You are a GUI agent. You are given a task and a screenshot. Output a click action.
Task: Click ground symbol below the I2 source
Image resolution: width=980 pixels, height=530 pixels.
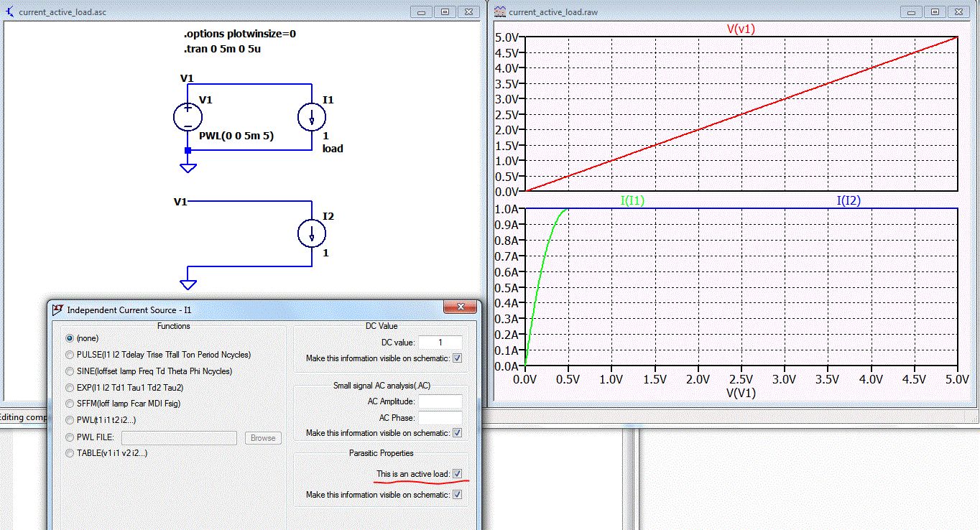click(188, 284)
